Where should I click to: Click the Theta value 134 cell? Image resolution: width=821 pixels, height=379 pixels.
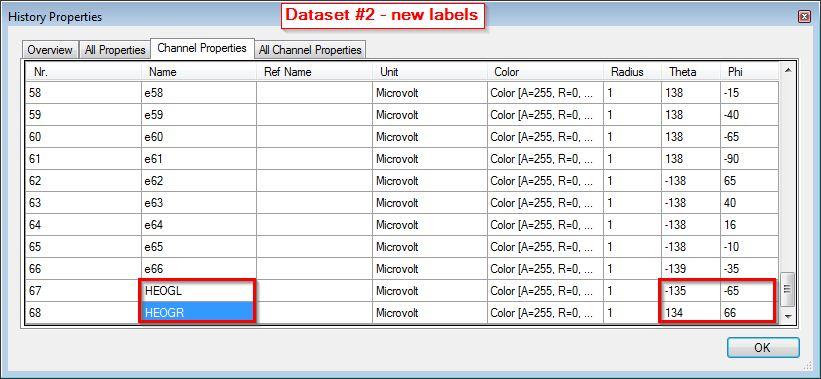tap(691, 313)
